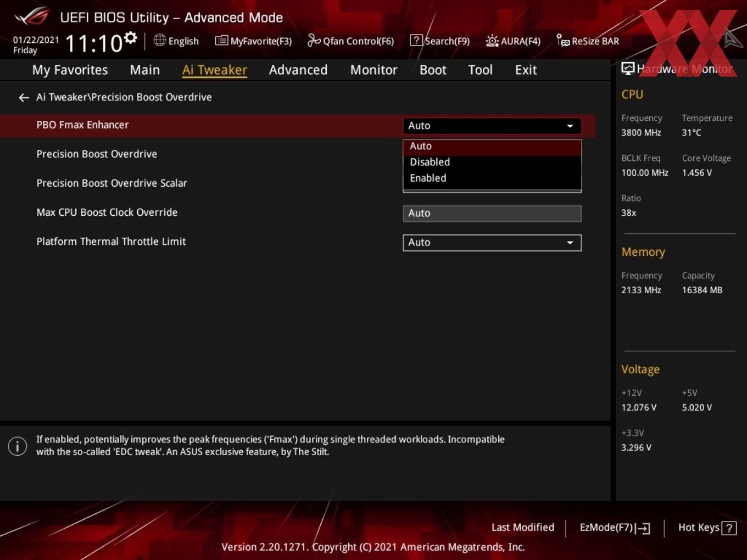The image size is (747, 560).
Task: Select Ai Tweaker tab
Action: 215,70
